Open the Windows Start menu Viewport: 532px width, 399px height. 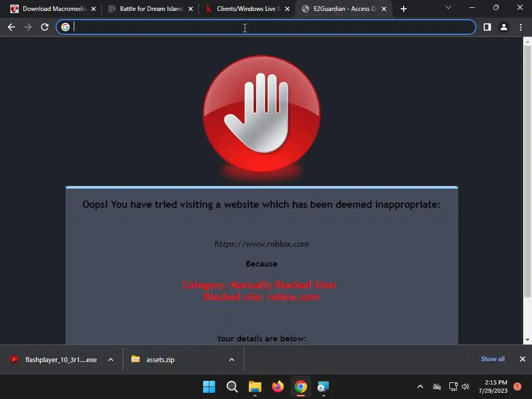click(209, 387)
